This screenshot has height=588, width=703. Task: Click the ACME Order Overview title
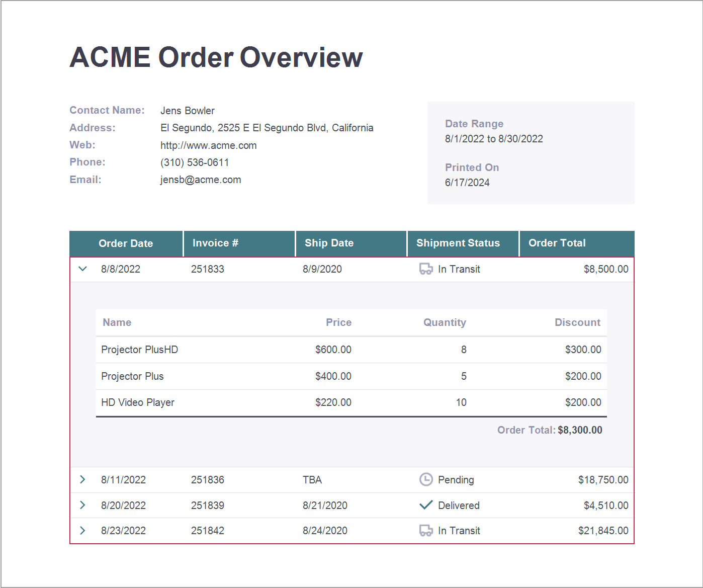click(216, 57)
